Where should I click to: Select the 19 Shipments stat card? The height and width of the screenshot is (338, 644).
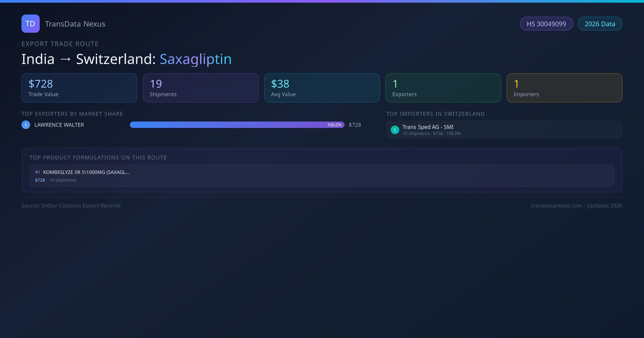(x=200, y=88)
